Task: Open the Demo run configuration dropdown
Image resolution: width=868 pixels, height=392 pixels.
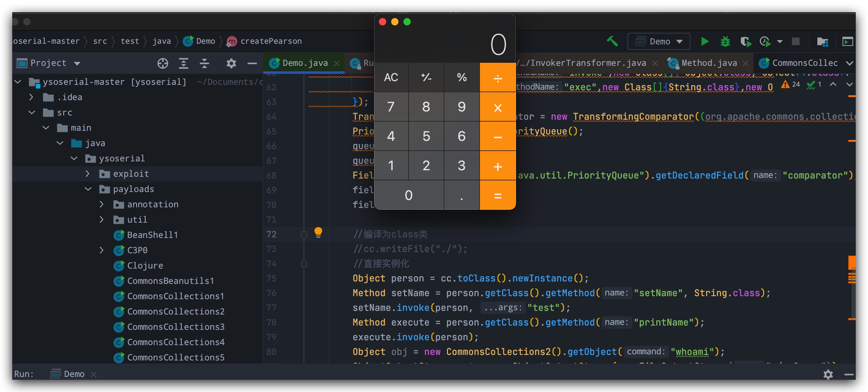Action: click(658, 41)
